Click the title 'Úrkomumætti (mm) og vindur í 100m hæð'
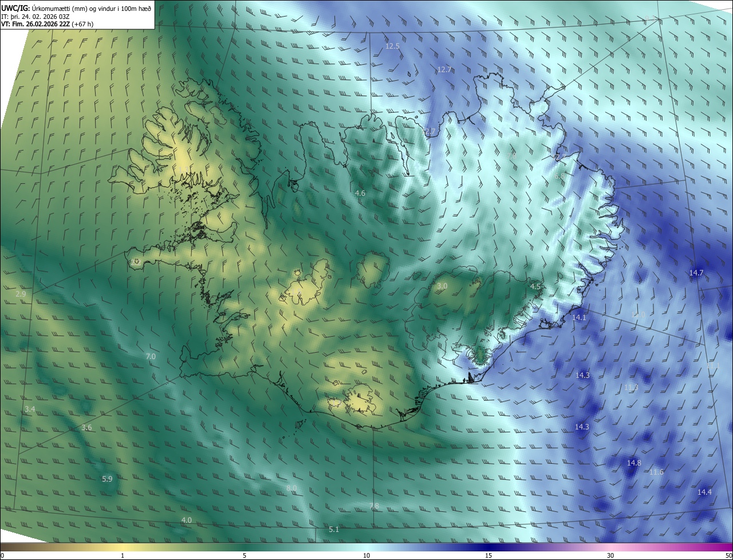This screenshot has width=733, height=560. pyautogui.click(x=92, y=7)
